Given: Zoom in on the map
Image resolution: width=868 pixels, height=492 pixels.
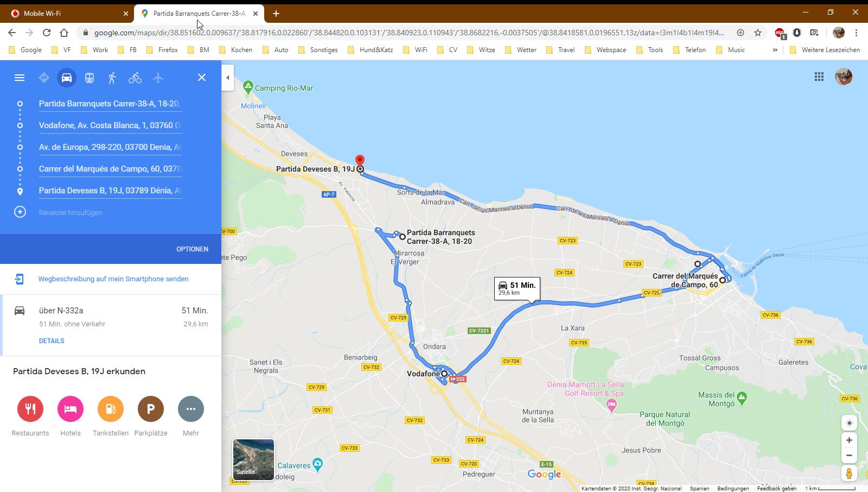Looking at the screenshot, I should (849, 440).
